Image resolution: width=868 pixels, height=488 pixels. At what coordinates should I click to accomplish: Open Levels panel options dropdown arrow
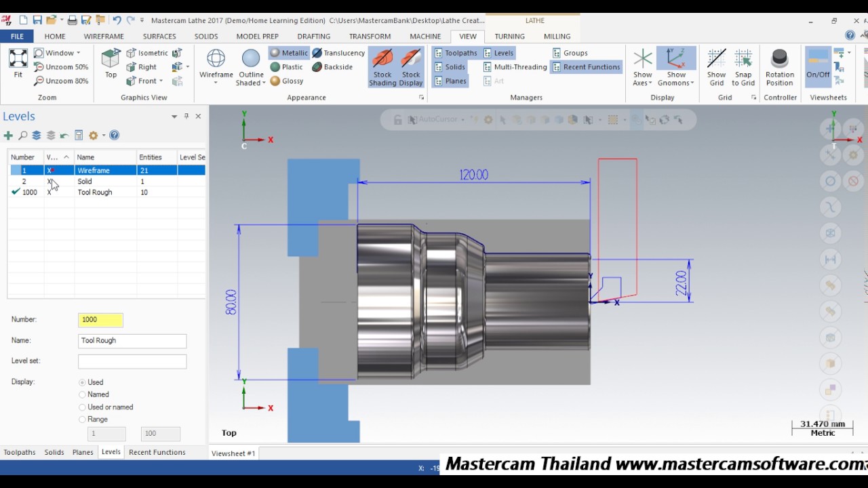click(x=174, y=117)
